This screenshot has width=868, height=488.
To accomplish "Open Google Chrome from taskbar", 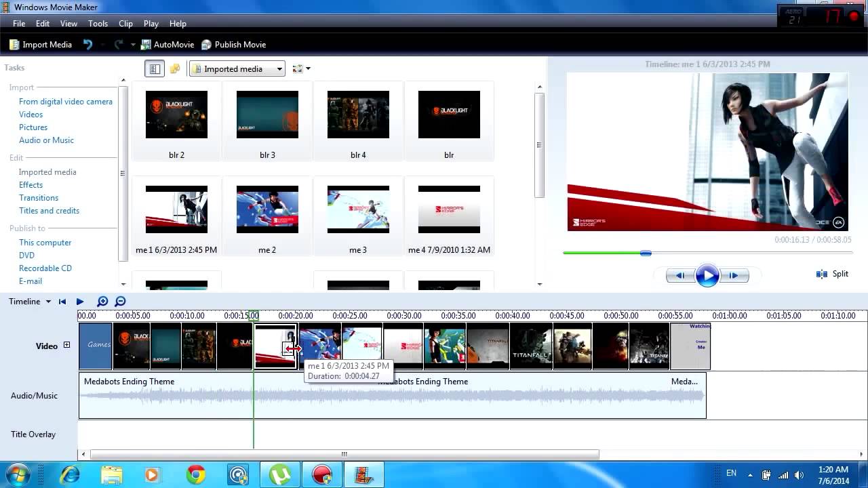I will (196, 474).
